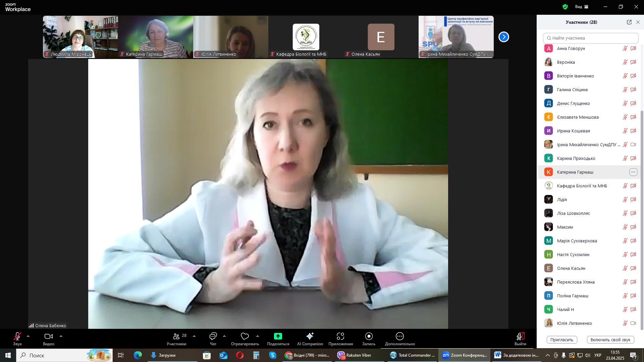The width and height of the screenshot is (644, 362).
Task: Open the More options menu
Action: pyautogui.click(x=399, y=337)
